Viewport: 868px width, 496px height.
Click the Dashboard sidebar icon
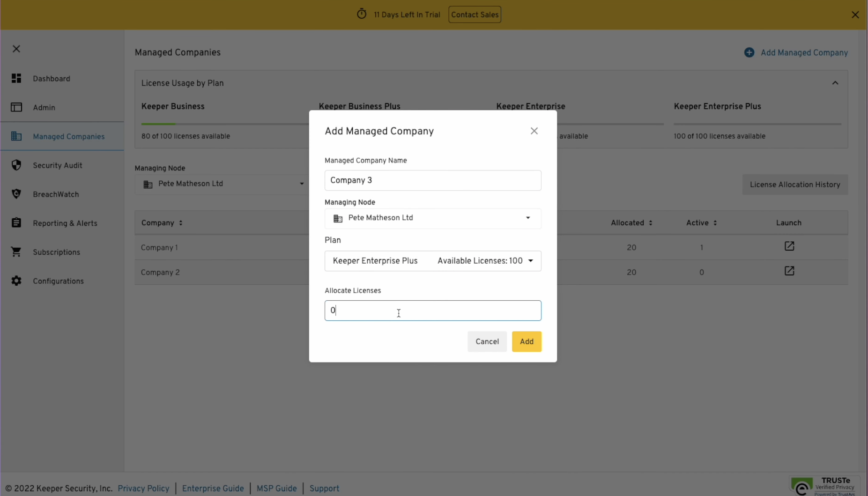[16, 78]
